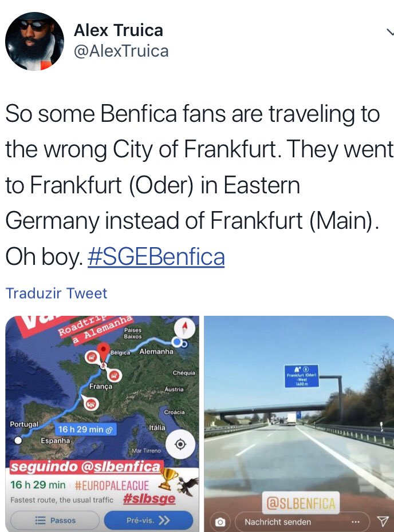The width and height of the screenshot is (394, 532).
Task: Open the three-dot more options icon
Action: 354,522
